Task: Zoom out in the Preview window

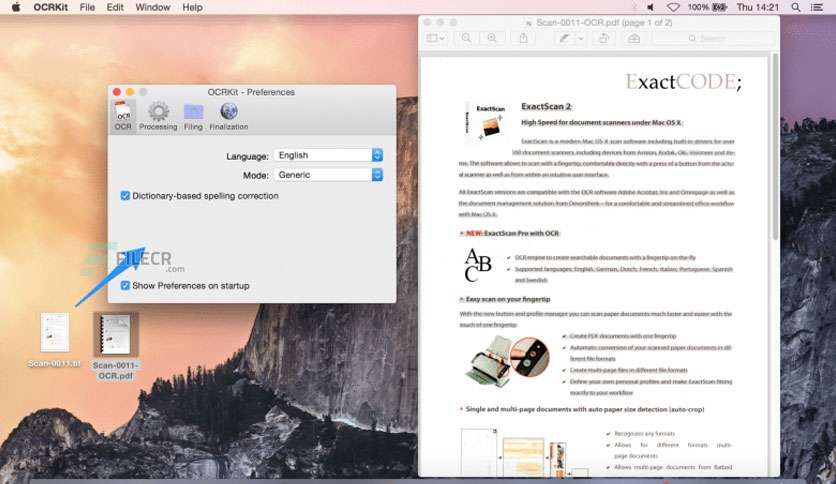Action: click(x=467, y=38)
